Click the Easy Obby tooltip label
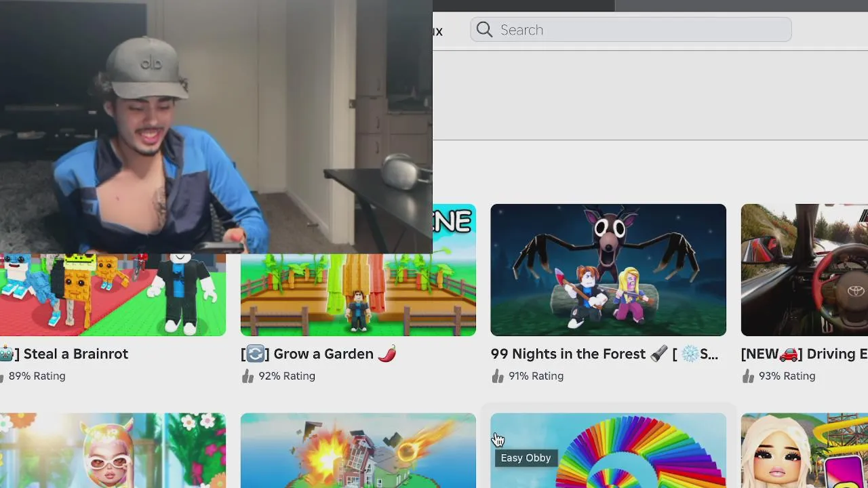The image size is (868, 488). 526,458
